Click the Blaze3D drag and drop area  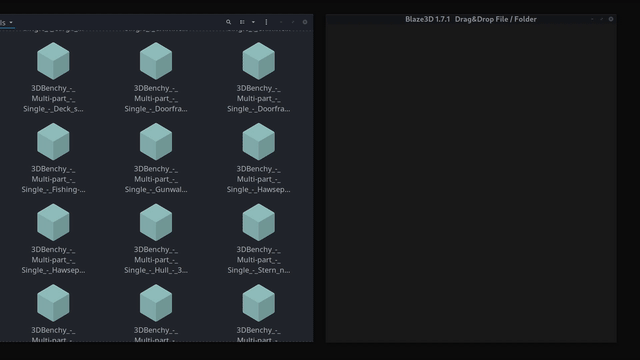pos(471,183)
